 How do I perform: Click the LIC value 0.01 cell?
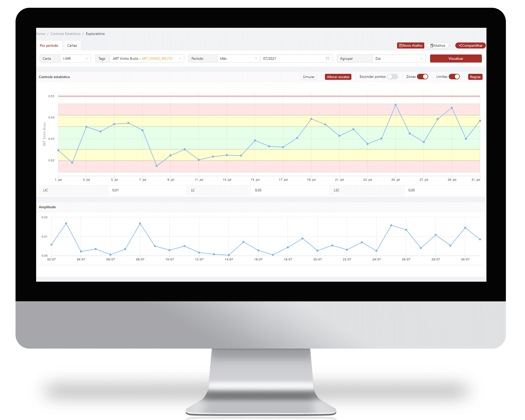click(x=148, y=190)
